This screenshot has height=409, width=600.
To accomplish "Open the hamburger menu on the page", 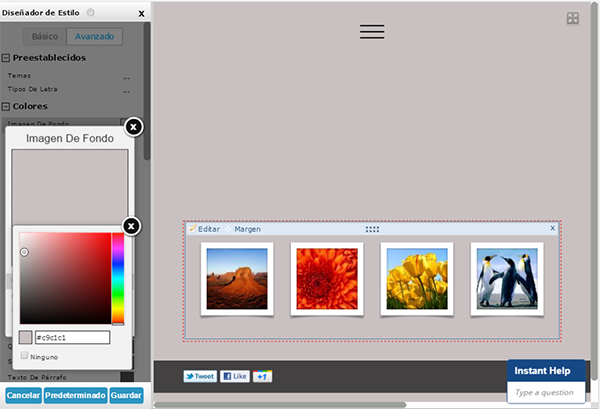I will coord(372,31).
